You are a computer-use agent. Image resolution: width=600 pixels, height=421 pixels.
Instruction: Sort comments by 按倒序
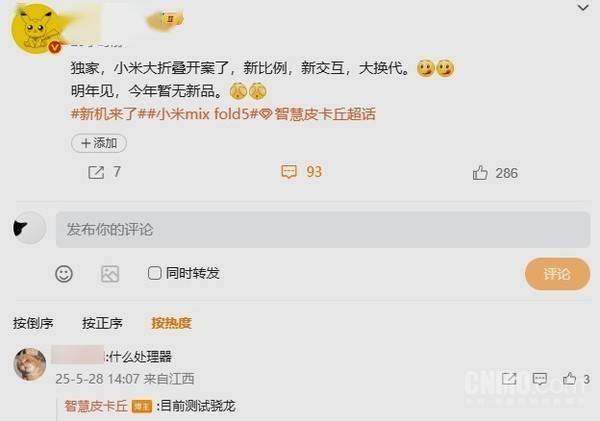tap(33, 323)
